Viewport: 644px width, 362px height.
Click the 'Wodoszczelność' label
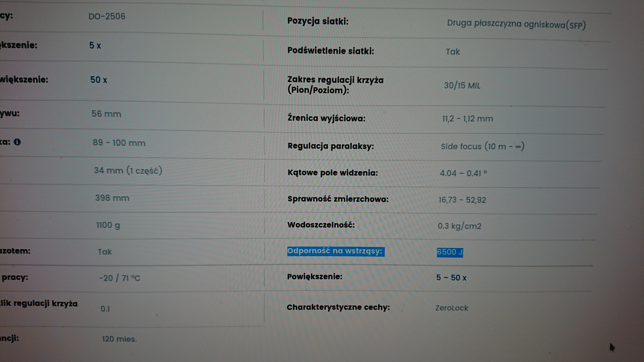click(321, 225)
